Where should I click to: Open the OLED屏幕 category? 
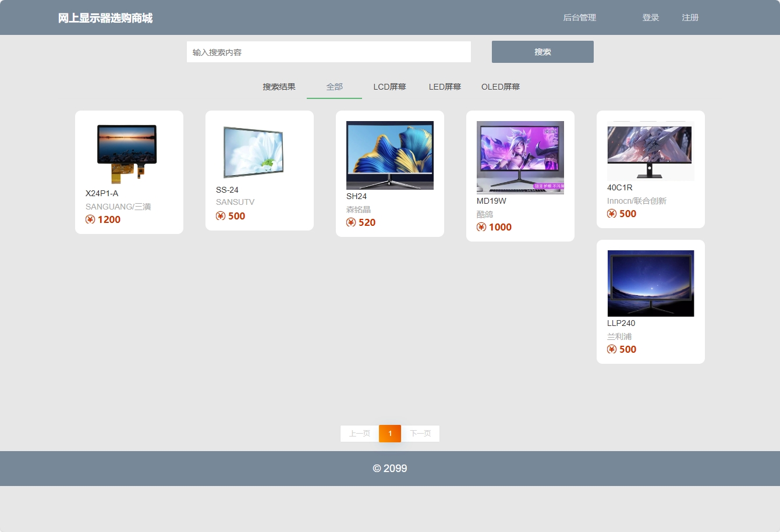(499, 86)
